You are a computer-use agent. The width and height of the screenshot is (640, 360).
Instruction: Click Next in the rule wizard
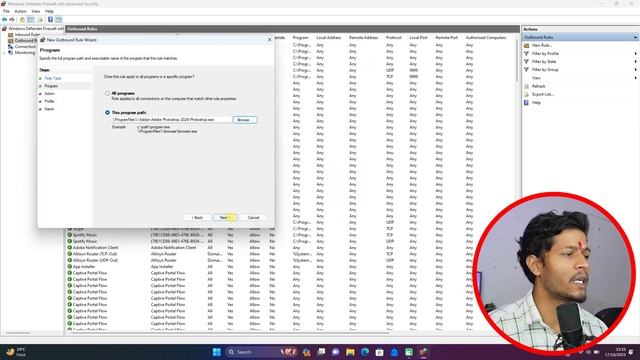pyautogui.click(x=224, y=218)
